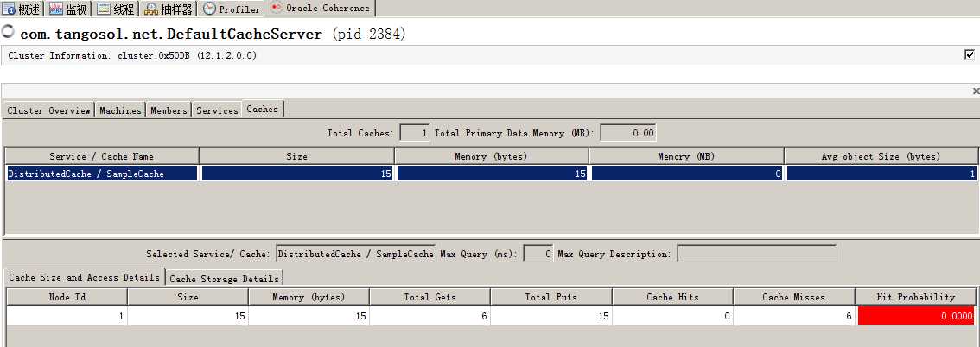Click the Total Caches value field
Screen dimensions: 980x347
[x=414, y=133]
